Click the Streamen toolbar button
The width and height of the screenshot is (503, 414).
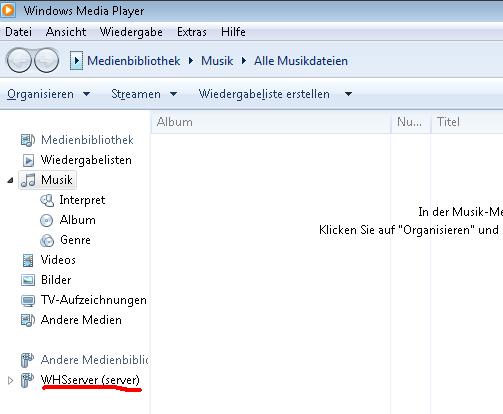[136, 94]
